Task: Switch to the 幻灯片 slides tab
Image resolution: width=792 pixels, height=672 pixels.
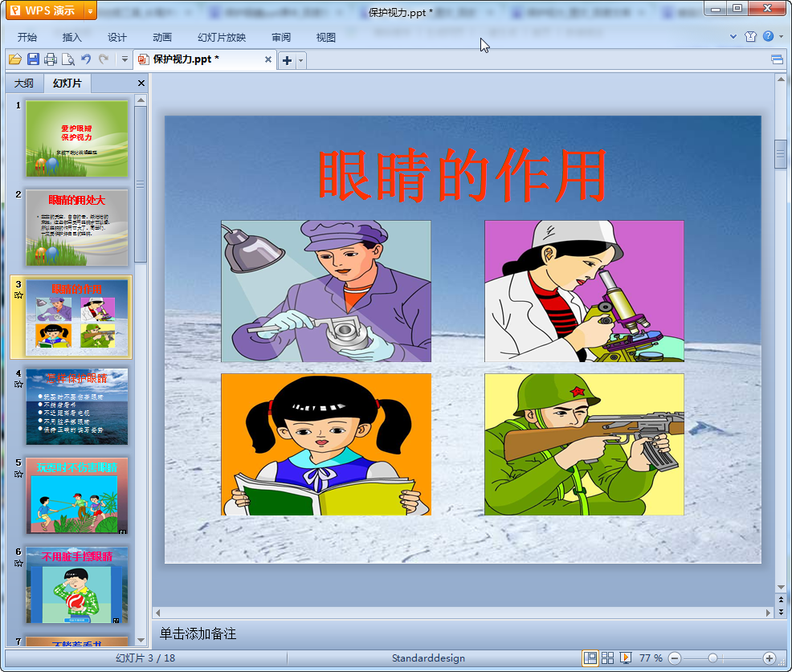Action: 67,83
